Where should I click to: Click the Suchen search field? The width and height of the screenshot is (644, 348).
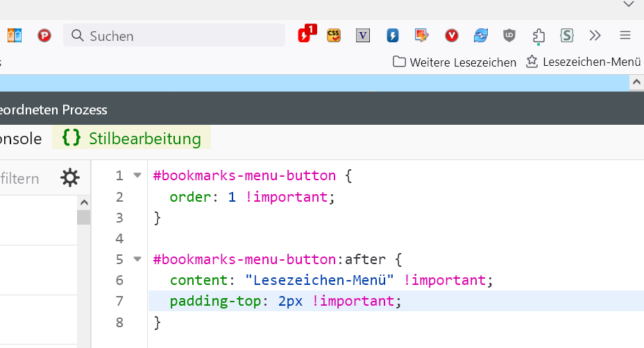pos(174,36)
